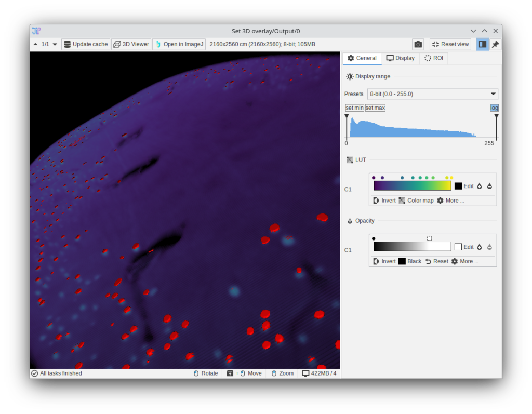Click the Rotate mouse mode indicator
The image size is (532, 414).
[x=205, y=373]
